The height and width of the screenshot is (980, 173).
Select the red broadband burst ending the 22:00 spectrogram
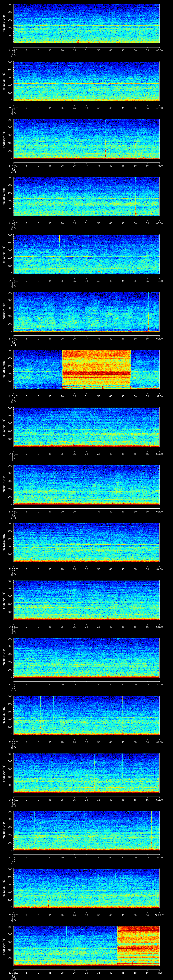point(138,945)
